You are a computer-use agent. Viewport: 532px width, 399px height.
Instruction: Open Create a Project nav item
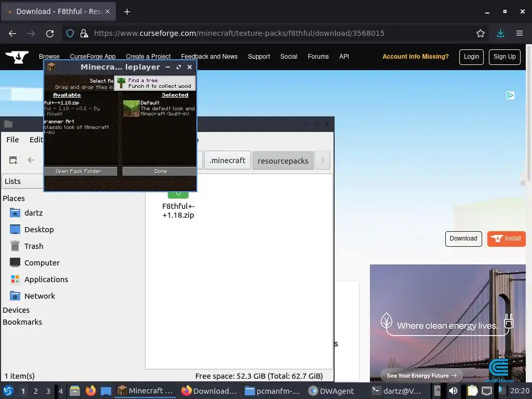click(148, 57)
